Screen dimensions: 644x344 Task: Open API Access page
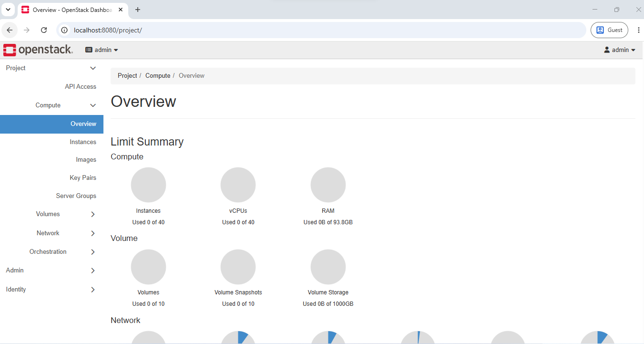click(x=81, y=86)
